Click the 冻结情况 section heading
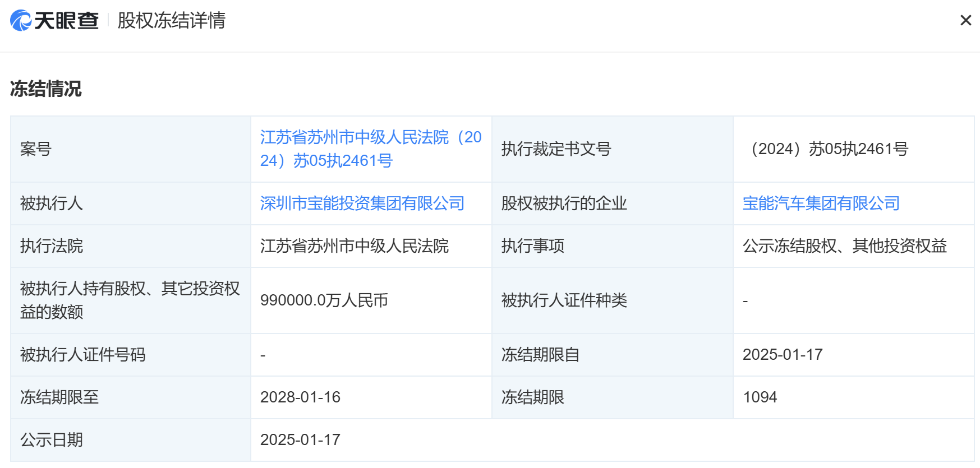 [46, 89]
